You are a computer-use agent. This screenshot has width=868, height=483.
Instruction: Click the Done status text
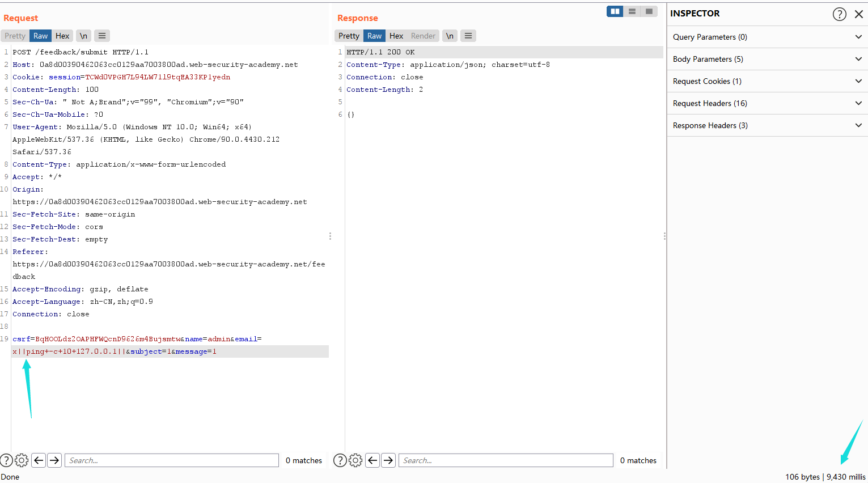[x=10, y=477]
